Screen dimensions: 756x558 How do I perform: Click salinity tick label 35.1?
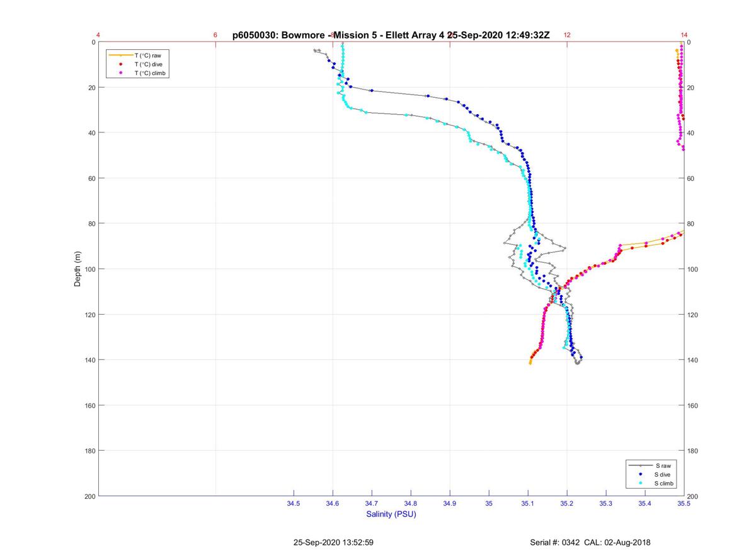(528, 503)
